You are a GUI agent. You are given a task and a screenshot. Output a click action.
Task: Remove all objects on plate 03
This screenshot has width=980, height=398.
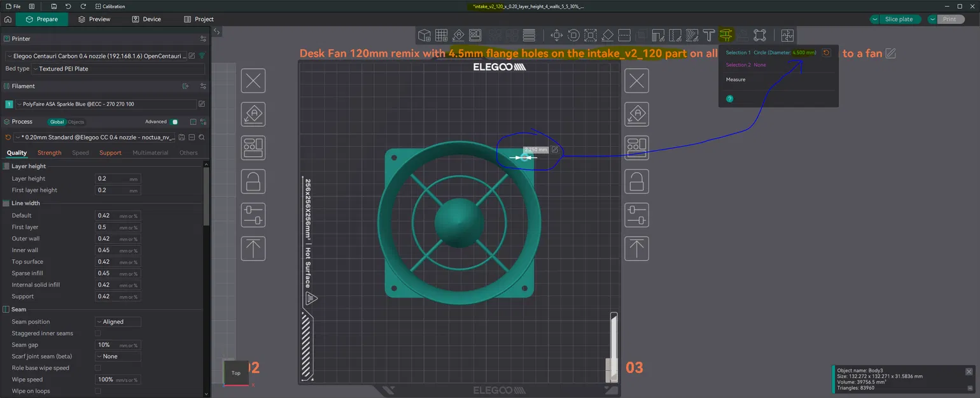click(x=637, y=81)
